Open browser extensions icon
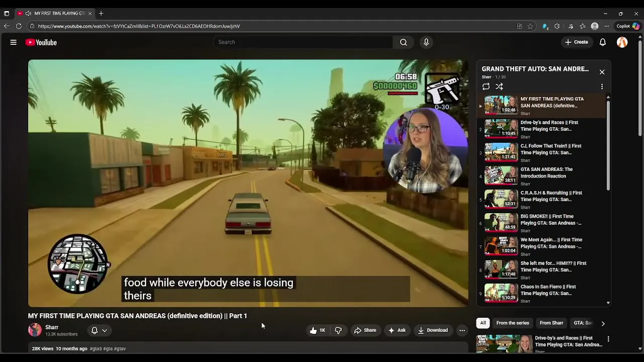 pos(557,26)
